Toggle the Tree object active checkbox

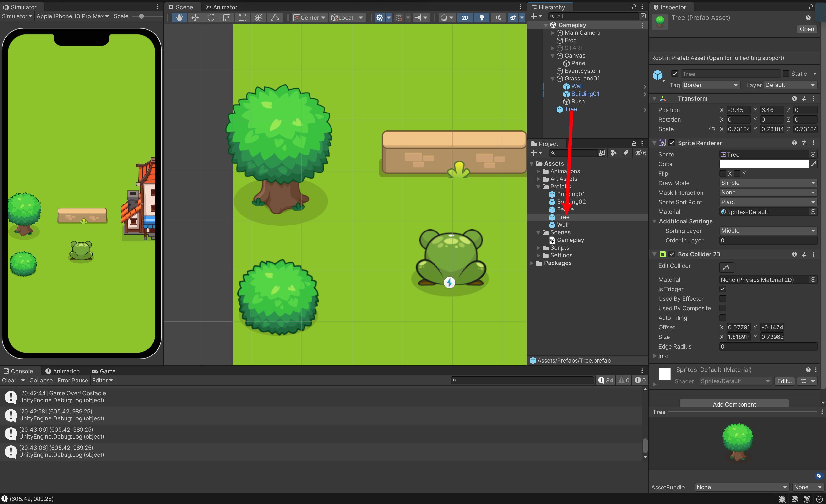[x=675, y=74]
